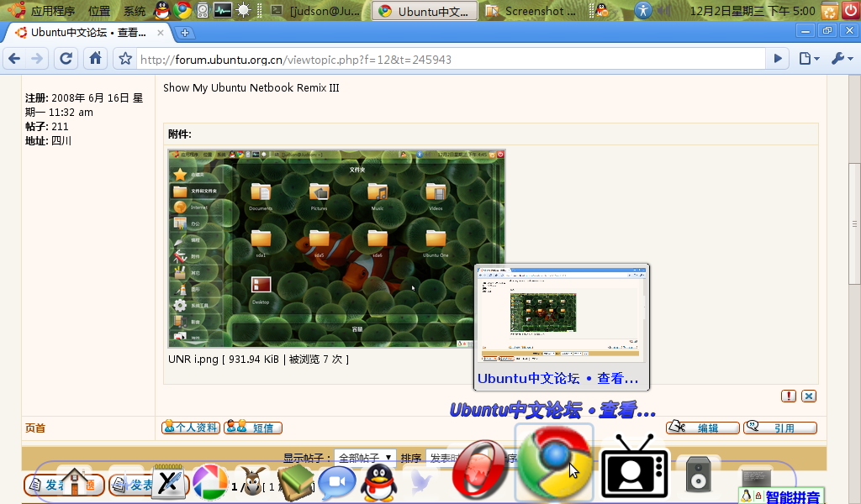861x504 pixels.
Task: Click the page vertical scrollbar
Action: pyautogui.click(x=854, y=223)
